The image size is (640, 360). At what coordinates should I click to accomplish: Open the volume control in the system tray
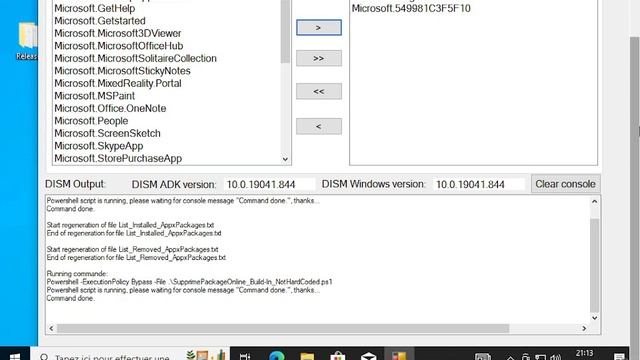point(556,357)
